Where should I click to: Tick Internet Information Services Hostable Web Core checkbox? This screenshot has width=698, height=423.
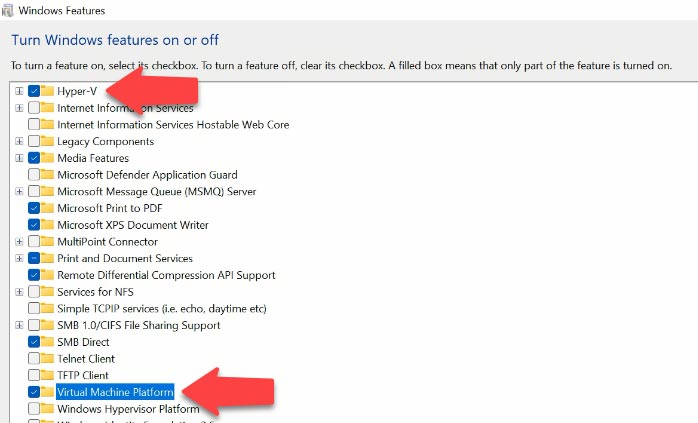(34, 124)
